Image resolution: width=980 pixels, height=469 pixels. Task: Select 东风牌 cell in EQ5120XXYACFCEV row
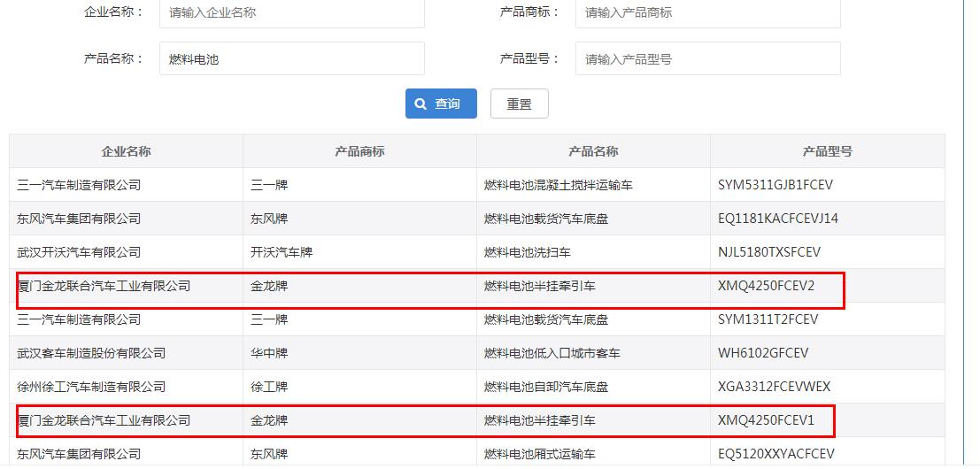tap(359, 453)
